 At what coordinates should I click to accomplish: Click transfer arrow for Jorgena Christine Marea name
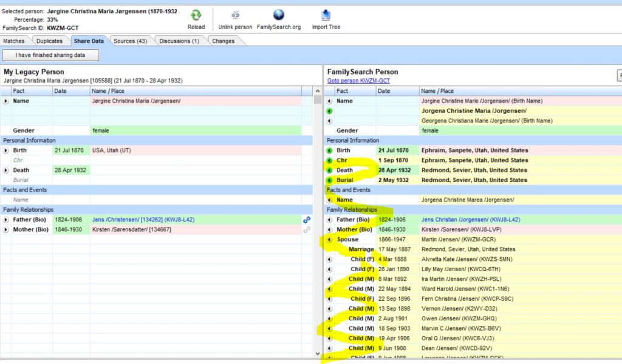point(329,200)
